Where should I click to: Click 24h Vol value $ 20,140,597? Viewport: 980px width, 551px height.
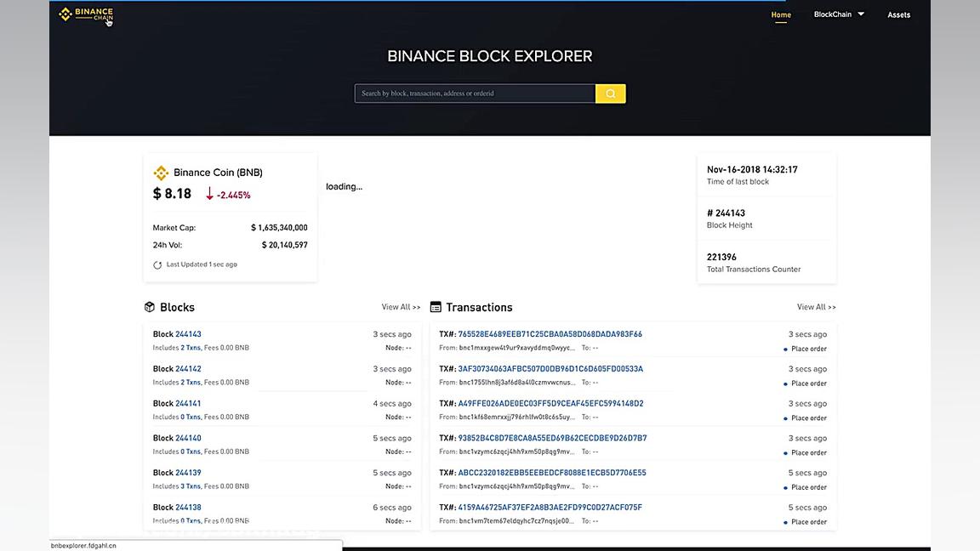(x=284, y=245)
